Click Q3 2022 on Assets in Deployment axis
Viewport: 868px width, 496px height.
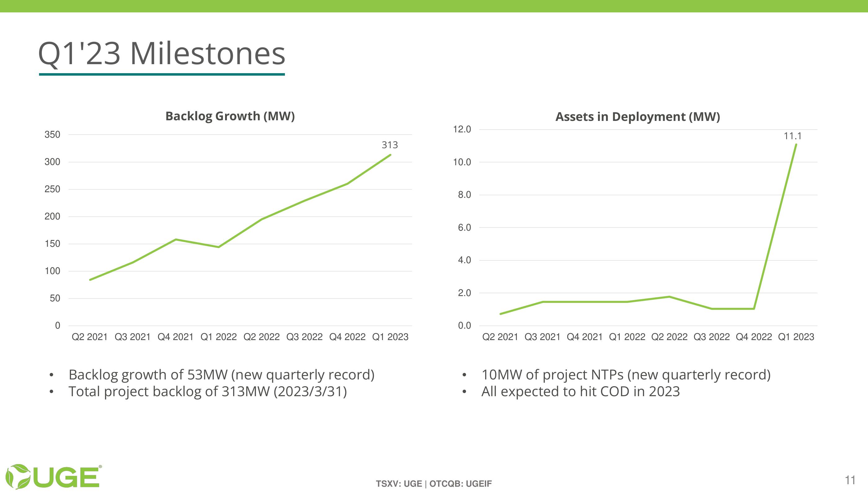[x=711, y=337]
